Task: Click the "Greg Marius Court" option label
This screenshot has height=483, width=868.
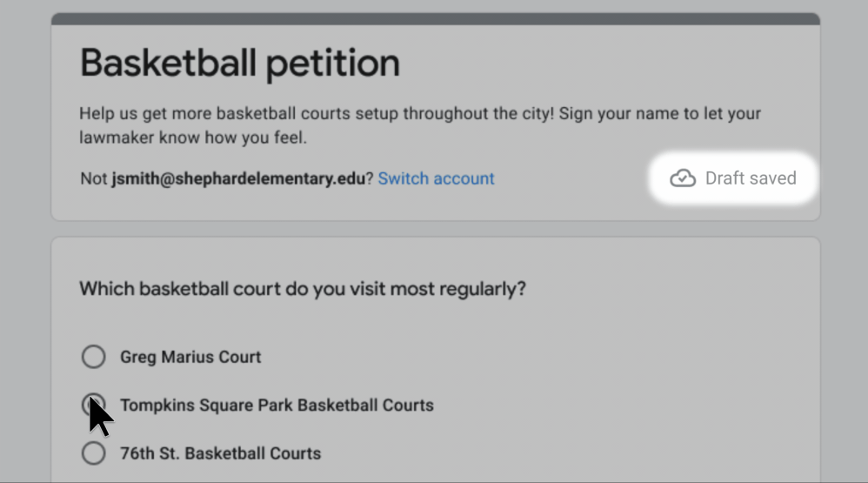Action: 190,357
